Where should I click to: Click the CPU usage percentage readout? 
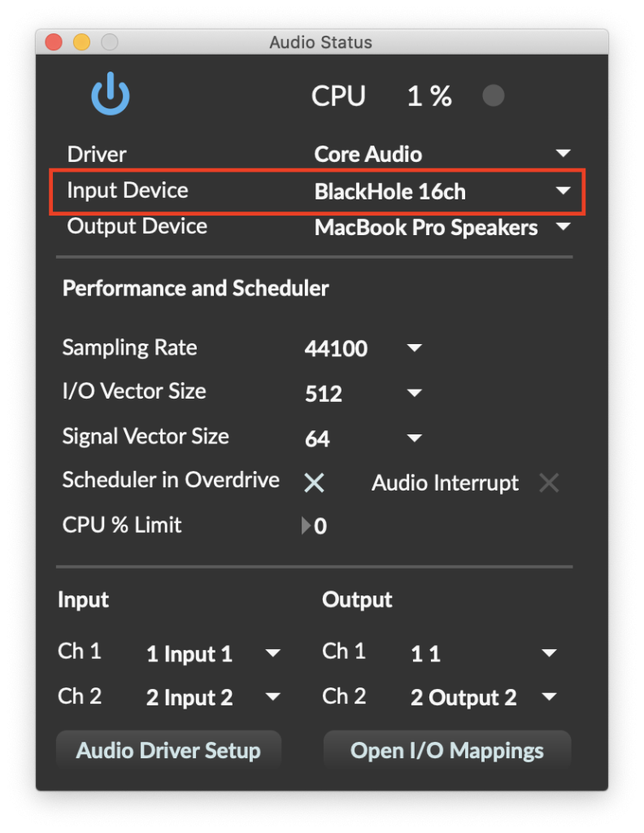coord(429,95)
